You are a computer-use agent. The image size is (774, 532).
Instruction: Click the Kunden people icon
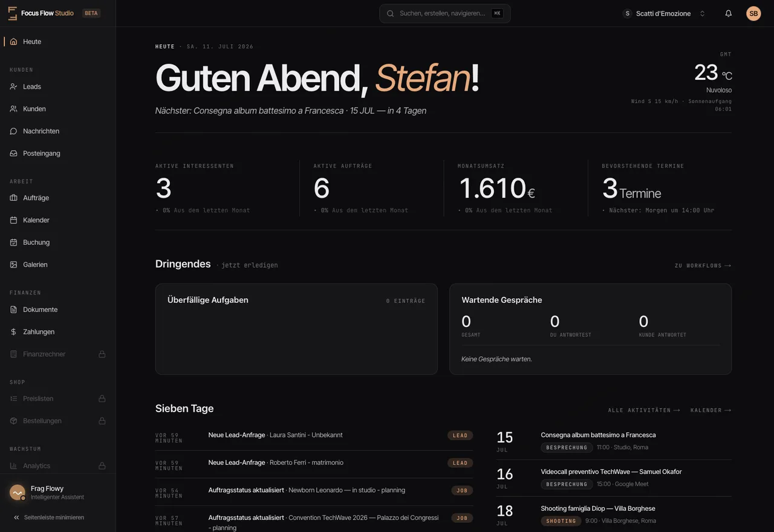[x=13, y=109]
